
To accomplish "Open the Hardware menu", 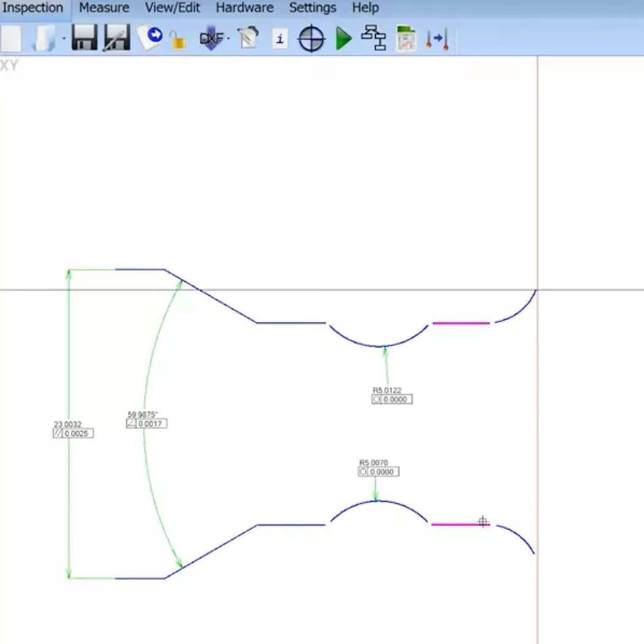I will 244,8.
